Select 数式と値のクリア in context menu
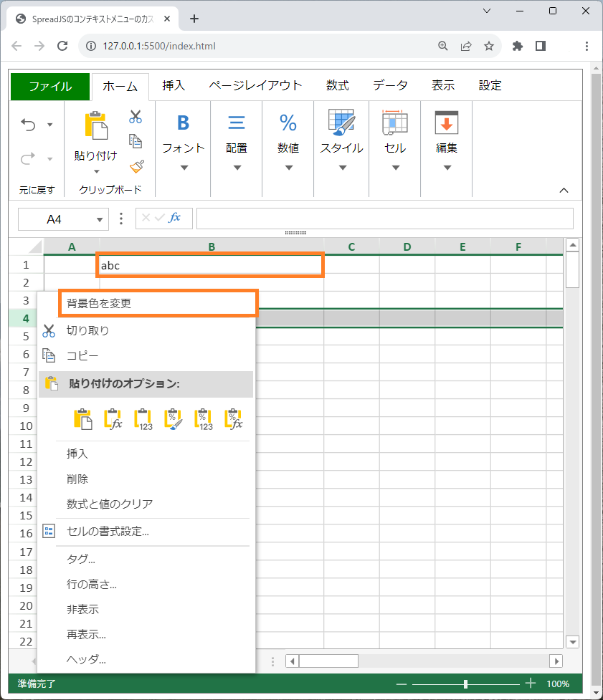The image size is (603, 700). tap(146, 504)
